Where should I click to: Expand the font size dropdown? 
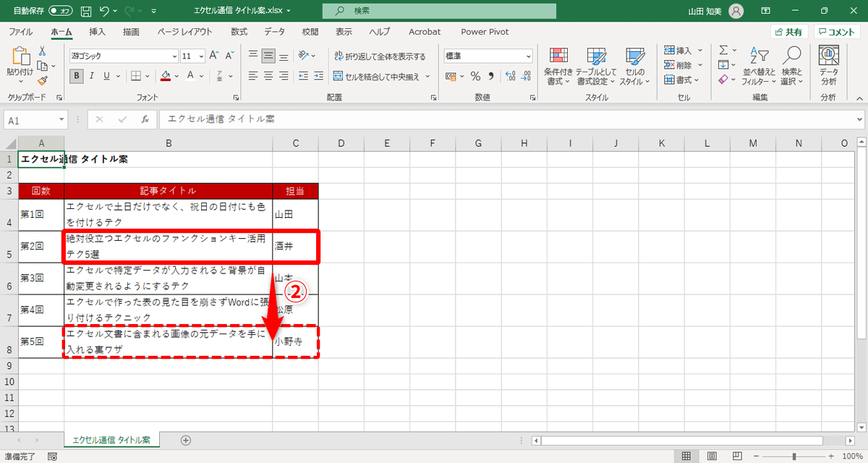pos(203,56)
